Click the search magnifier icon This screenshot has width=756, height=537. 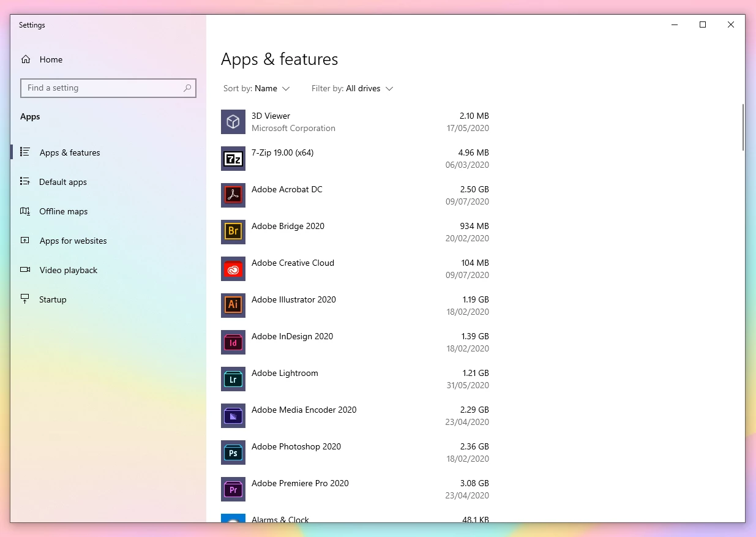[187, 88]
